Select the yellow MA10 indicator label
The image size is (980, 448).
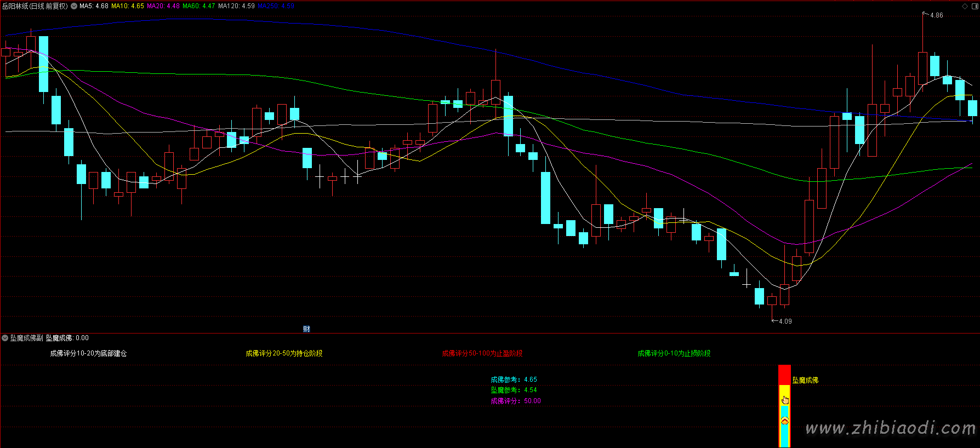click(127, 6)
